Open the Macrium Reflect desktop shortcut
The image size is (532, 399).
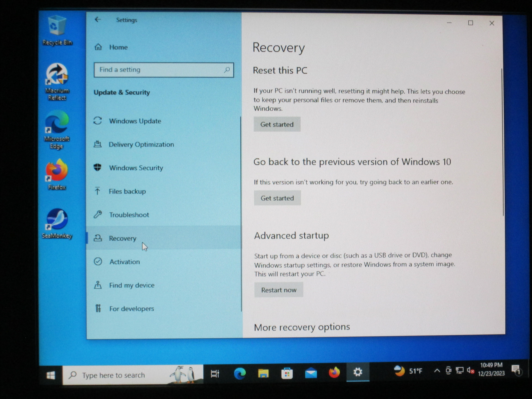click(57, 82)
